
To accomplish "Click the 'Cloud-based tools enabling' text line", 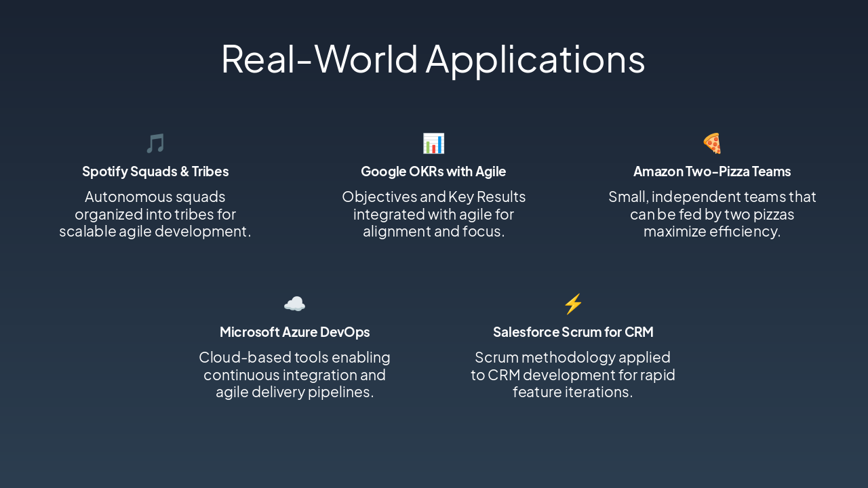I will pyautogui.click(x=294, y=357).
